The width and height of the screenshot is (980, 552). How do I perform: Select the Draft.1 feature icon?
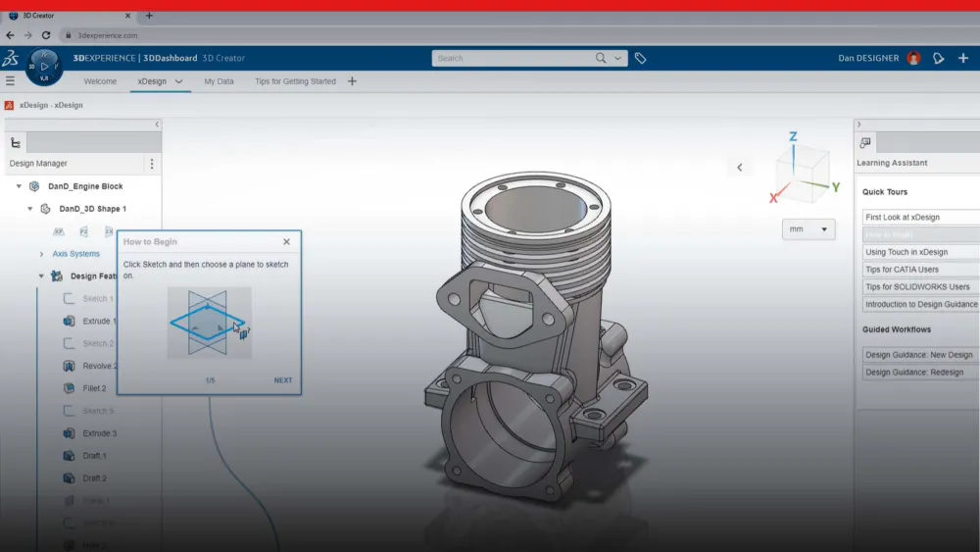tap(69, 456)
